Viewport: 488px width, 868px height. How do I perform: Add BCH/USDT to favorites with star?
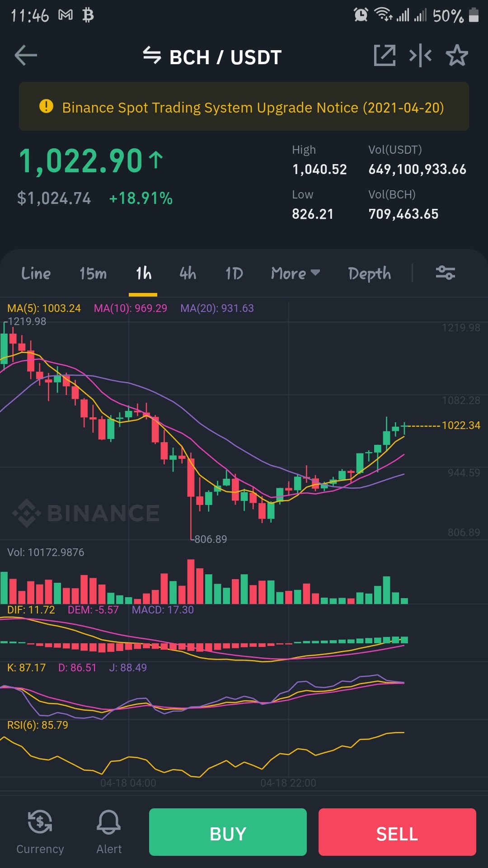click(457, 56)
